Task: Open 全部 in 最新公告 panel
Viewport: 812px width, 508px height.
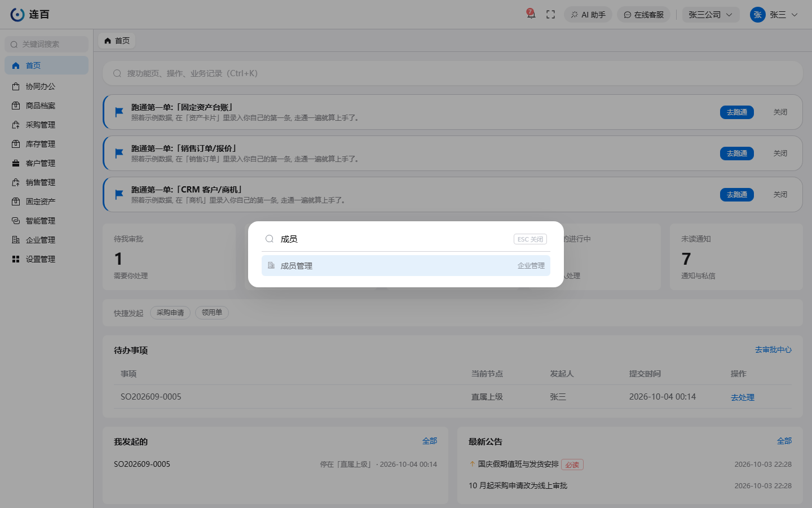Action: click(784, 441)
